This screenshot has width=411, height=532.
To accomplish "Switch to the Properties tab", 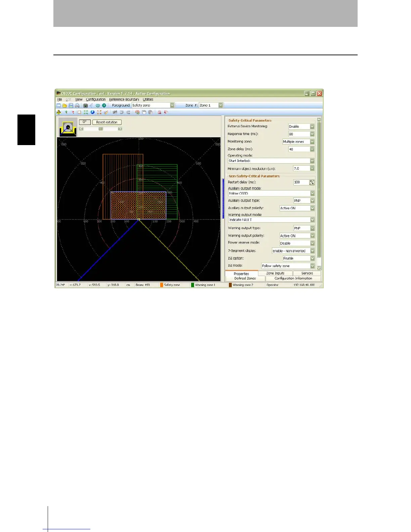I will click(x=241, y=274).
